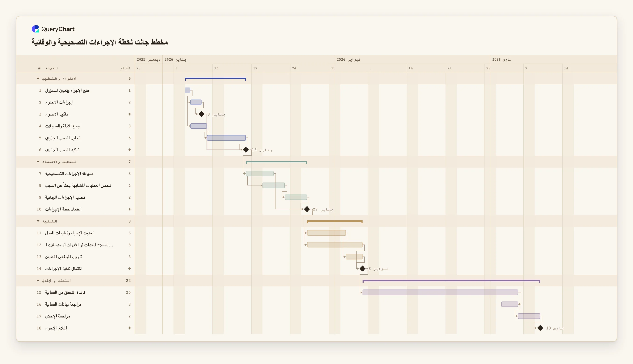Click milestone icon in تأكيد السبب الجذري row

coord(129,150)
